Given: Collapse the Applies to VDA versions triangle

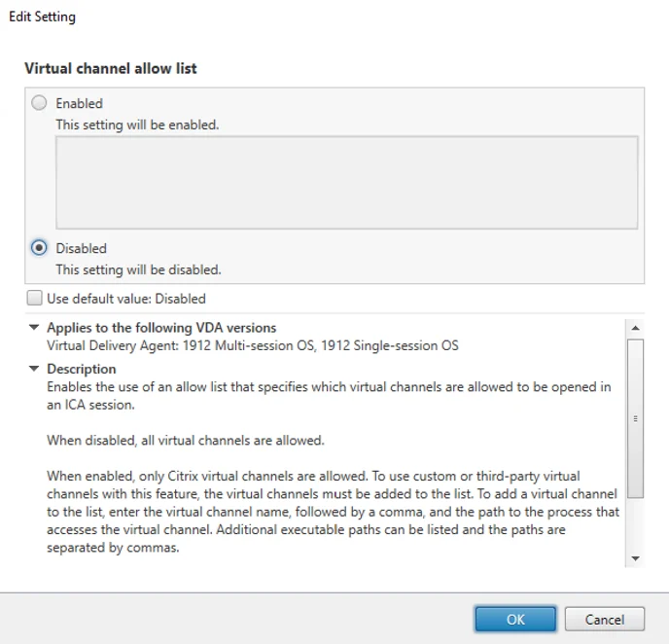Looking at the screenshot, I should coord(35,328).
